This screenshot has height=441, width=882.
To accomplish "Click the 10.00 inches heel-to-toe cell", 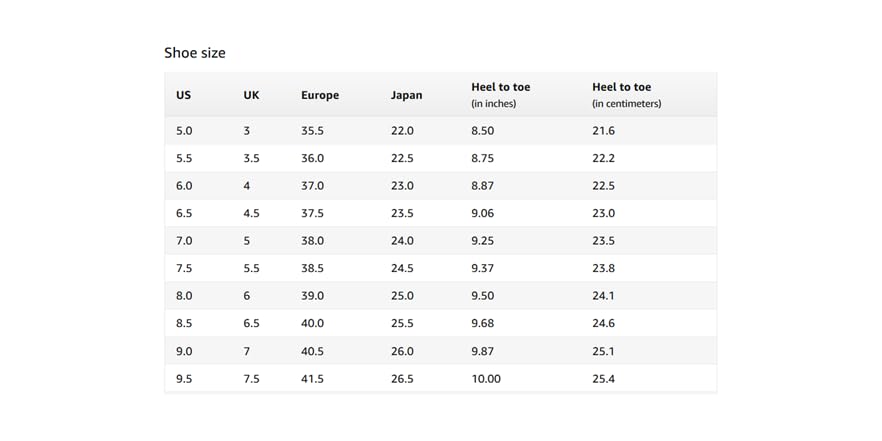I will click(486, 379).
